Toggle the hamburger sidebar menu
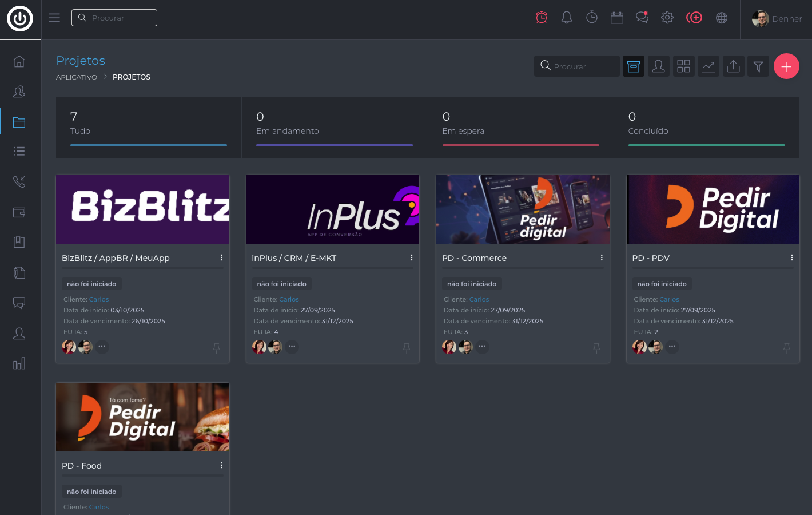This screenshot has height=515, width=812. point(54,18)
